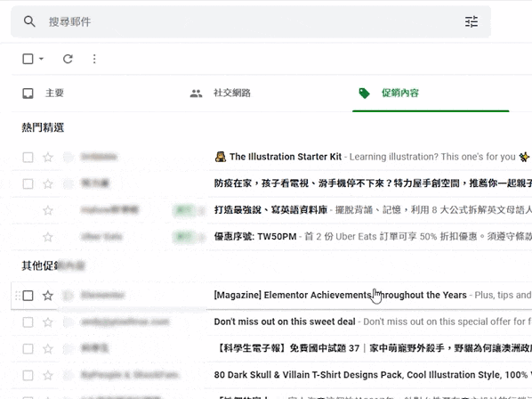Click the search magnifier icon
Viewport: 532px width, 399px height.
pos(29,21)
